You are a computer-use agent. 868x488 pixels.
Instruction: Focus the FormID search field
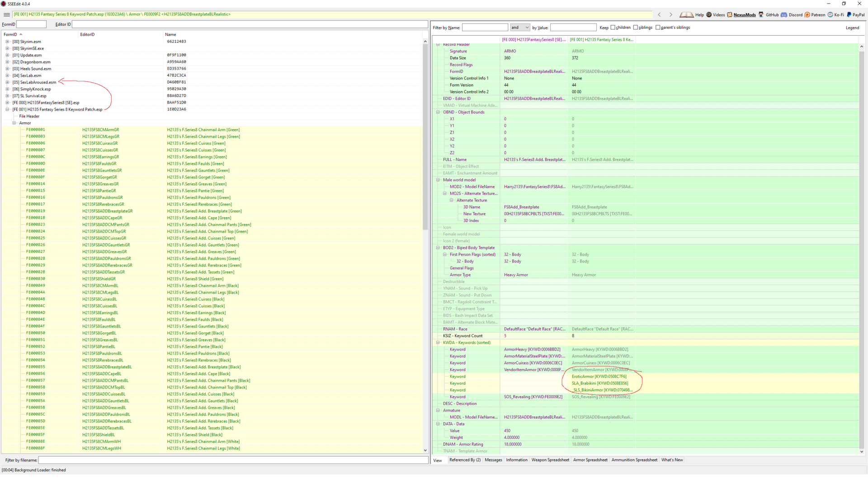click(x=31, y=24)
